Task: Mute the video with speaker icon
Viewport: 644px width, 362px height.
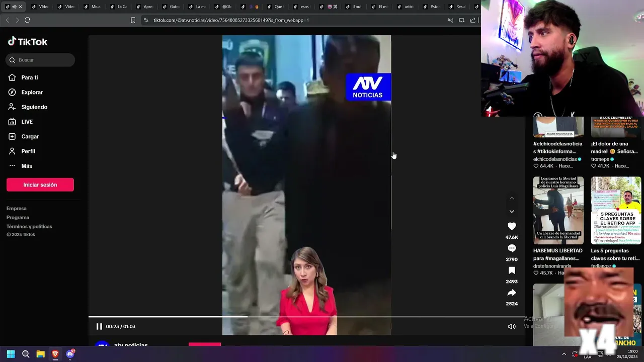Action: [x=512, y=326]
